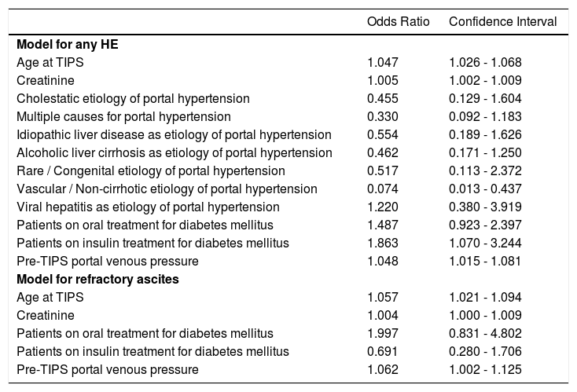Viewport: 577px width, 392px height.
Task: Click 'Multiple causes for portal hypertension' label
Action: pos(123,116)
